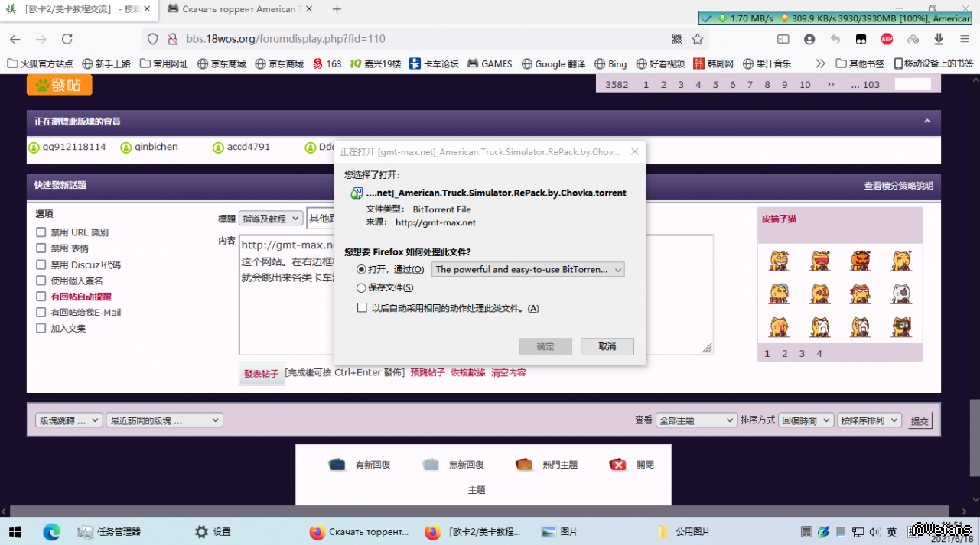The width and height of the screenshot is (980, 545).
Task: Collapse the 正在瀏覽此版塊的會員 section
Action: 927,122
